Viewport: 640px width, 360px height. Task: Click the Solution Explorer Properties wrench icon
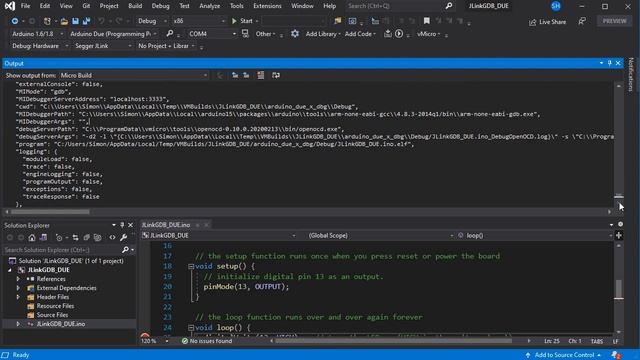123,237
